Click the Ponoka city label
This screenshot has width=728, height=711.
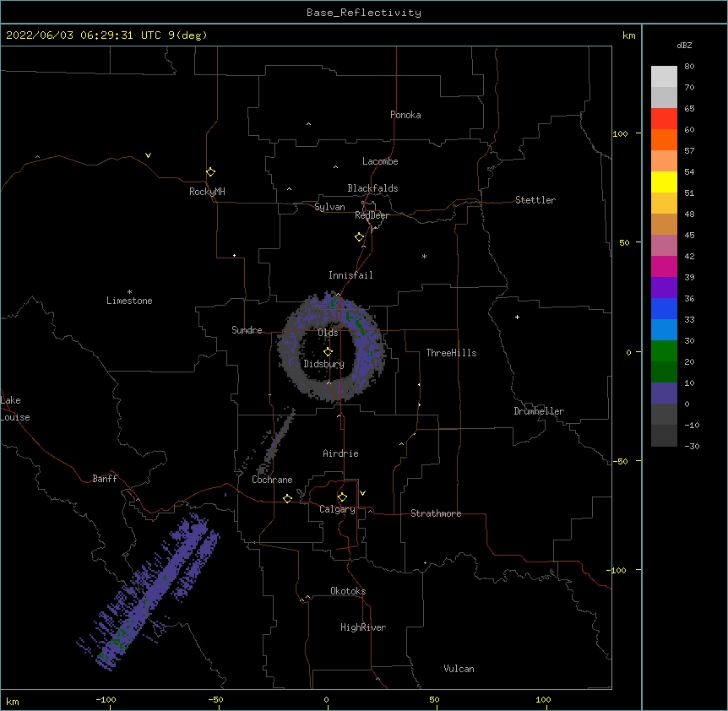(x=405, y=115)
